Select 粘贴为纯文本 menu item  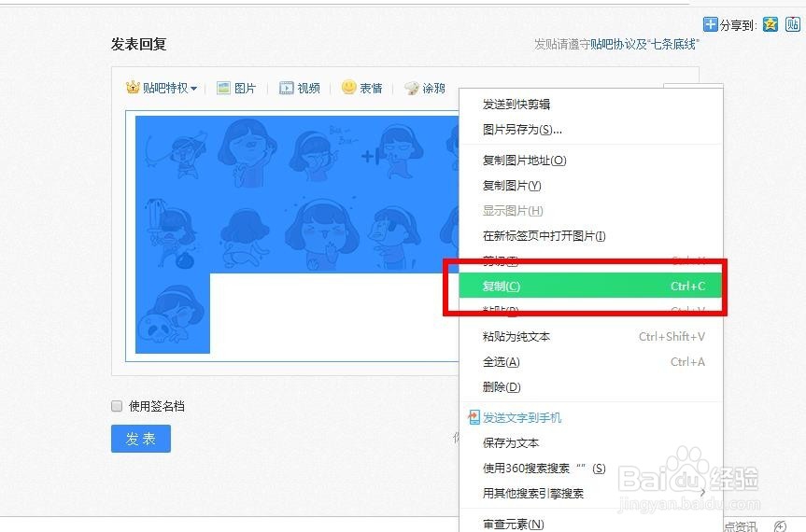point(591,336)
